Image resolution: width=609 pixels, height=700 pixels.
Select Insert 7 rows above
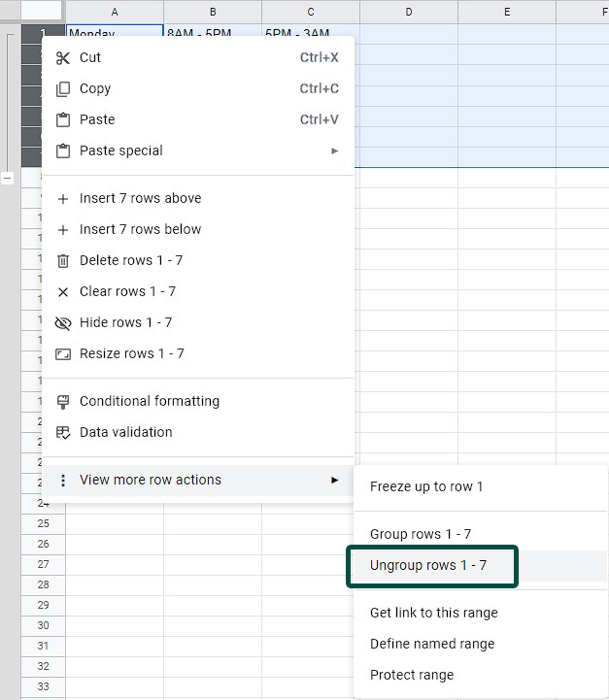coord(141,198)
